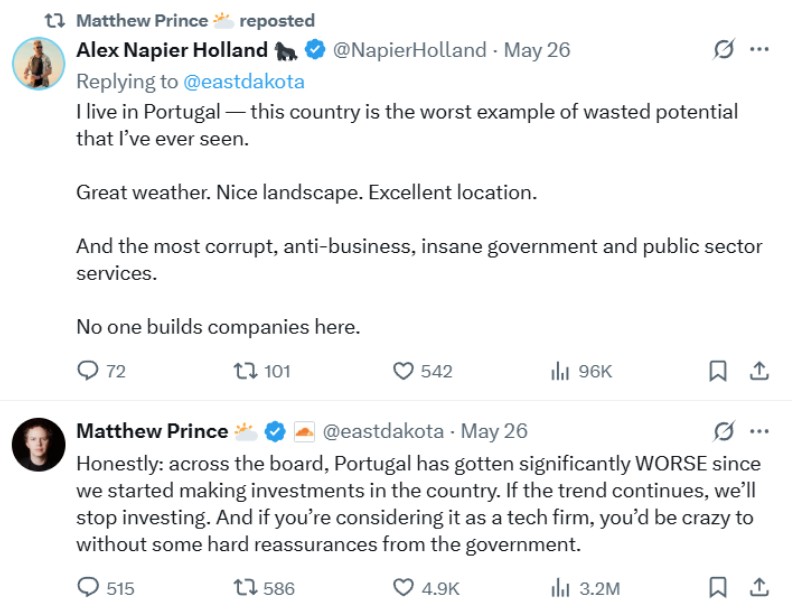The image size is (792, 615).
Task: Click Alex Napier Holland's profile avatar
Action: (x=38, y=62)
